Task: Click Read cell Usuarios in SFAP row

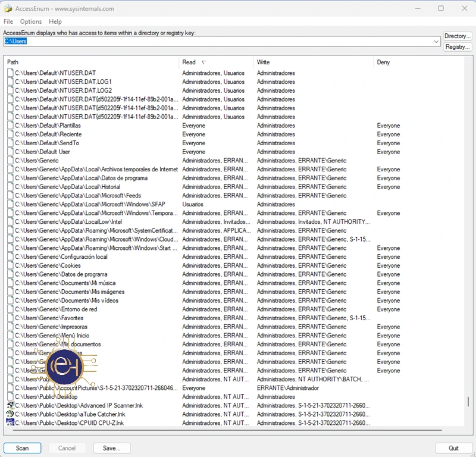Action: [193, 204]
